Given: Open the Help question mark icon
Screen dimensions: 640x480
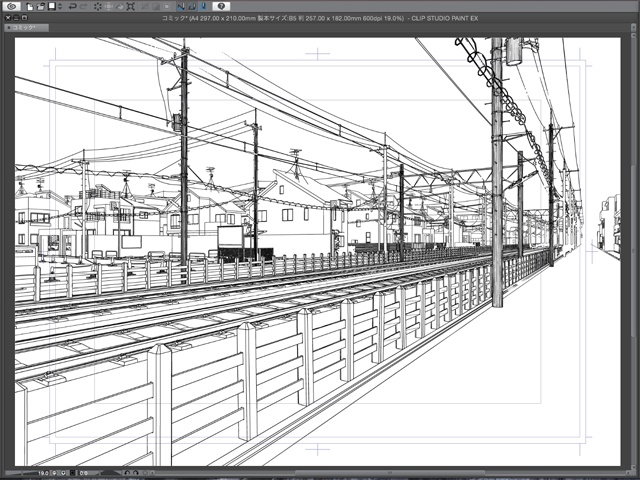Looking at the screenshot, I should (221, 6).
